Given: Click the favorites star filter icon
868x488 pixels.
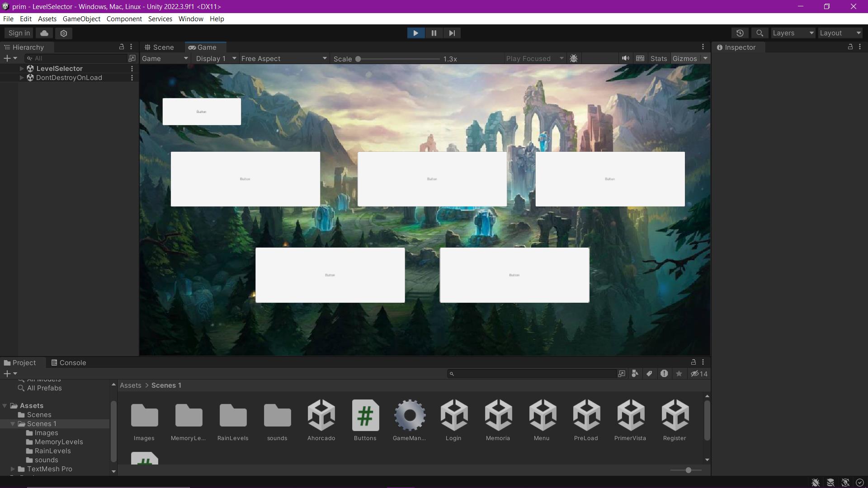Looking at the screenshot, I should 679,374.
